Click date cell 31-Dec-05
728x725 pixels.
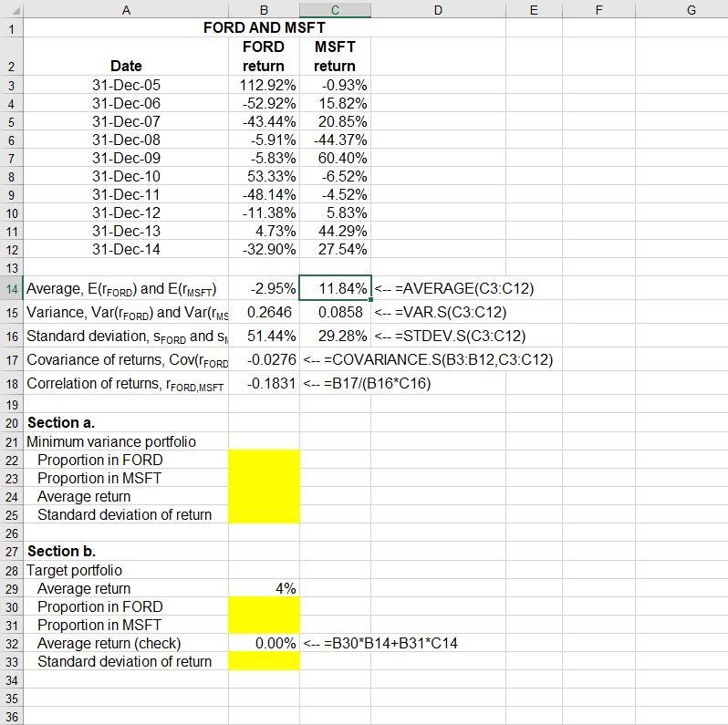coord(126,85)
